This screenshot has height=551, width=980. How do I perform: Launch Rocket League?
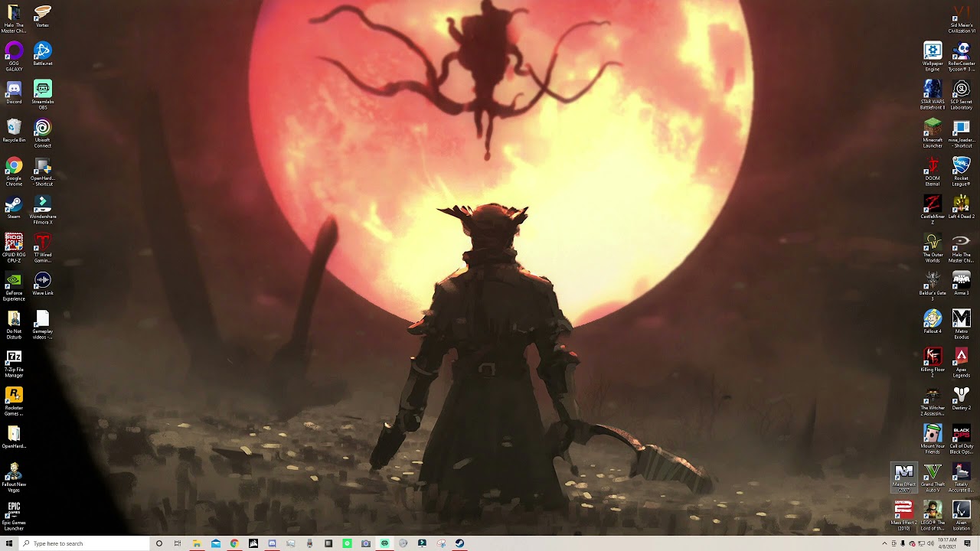pos(961,172)
